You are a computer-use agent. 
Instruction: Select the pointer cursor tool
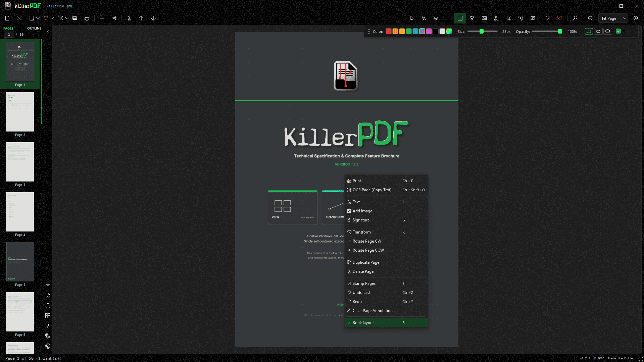pyautogui.click(x=412, y=18)
